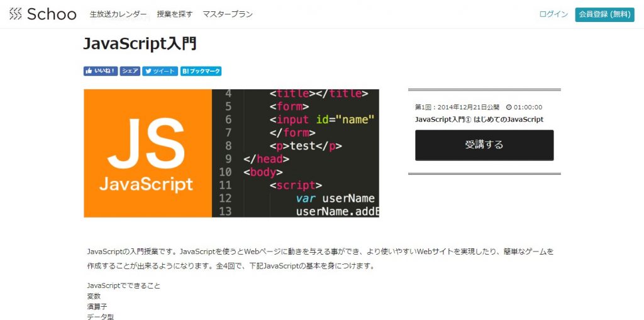Share the course with the シェア button
The height and width of the screenshot is (320, 644).
click(x=130, y=72)
